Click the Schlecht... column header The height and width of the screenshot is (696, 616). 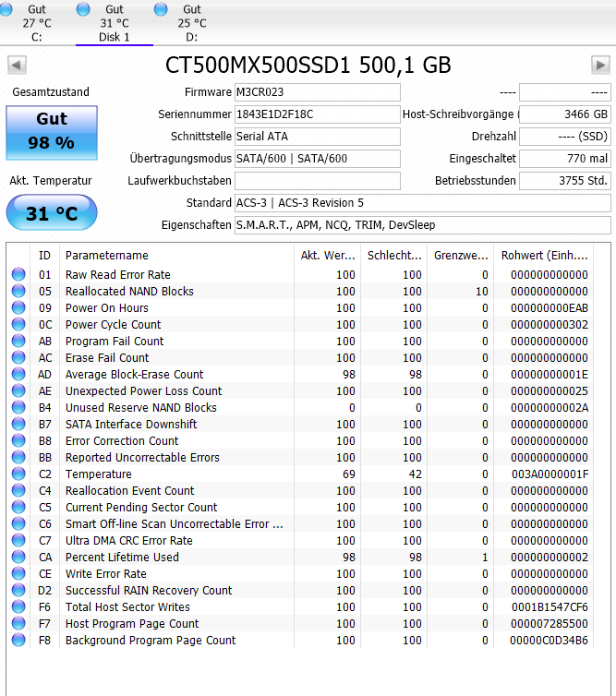394,255
